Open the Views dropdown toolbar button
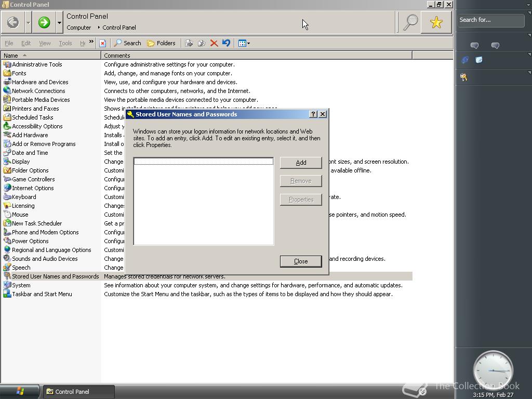Viewport: 532px width, 399px height. (x=244, y=43)
